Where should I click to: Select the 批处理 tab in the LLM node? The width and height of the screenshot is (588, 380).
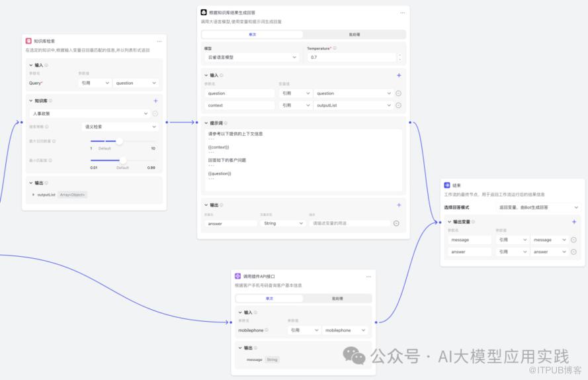click(355, 34)
